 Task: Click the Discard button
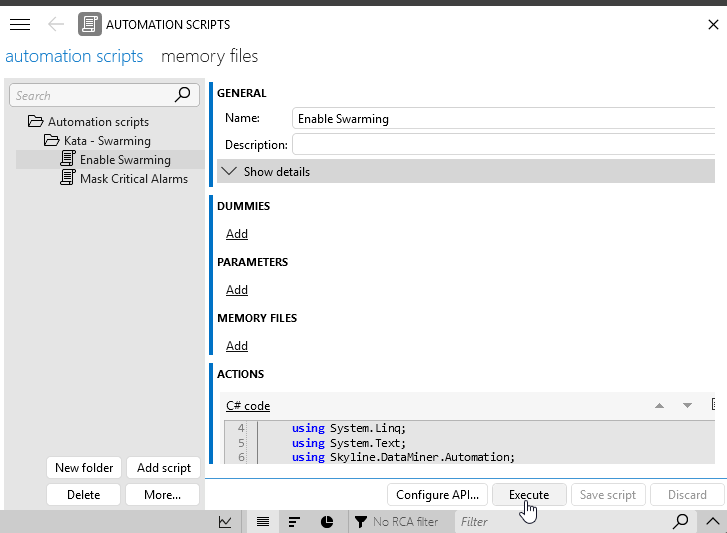pyautogui.click(x=687, y=495)
